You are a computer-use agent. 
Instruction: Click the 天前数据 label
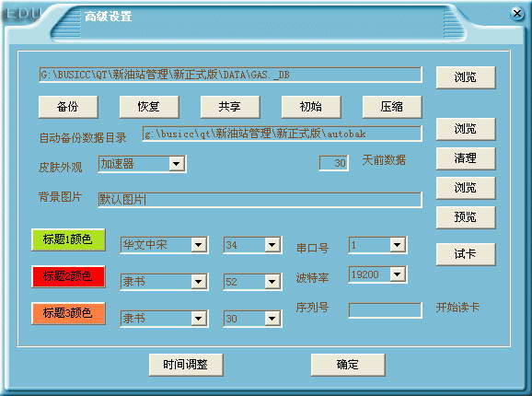tap(384, 160)
